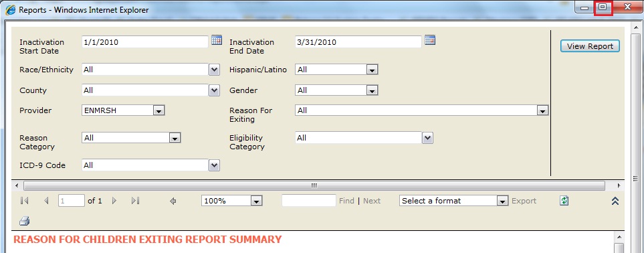
Task: Click the Eligibility Category label
Action: coord(246,143)
